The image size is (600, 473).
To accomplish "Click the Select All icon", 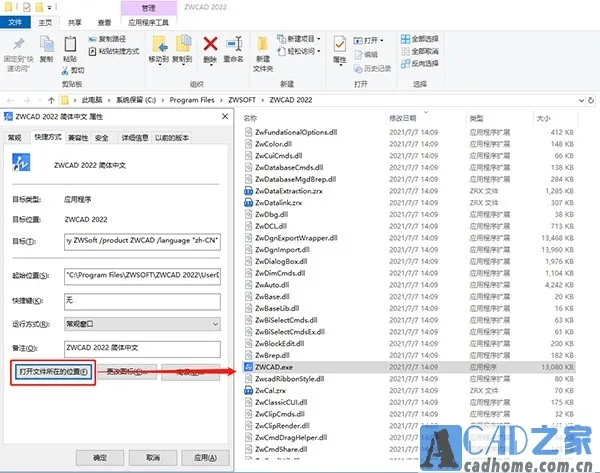I will [405, 39].
